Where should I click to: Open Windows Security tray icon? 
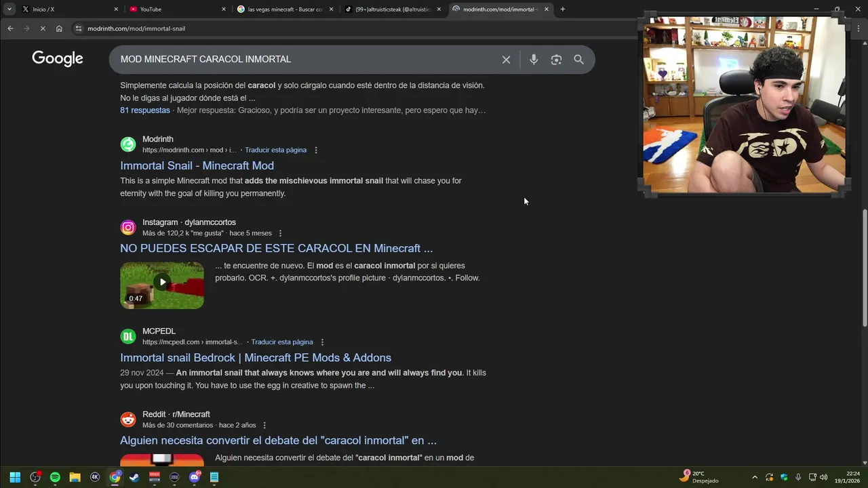784,477
